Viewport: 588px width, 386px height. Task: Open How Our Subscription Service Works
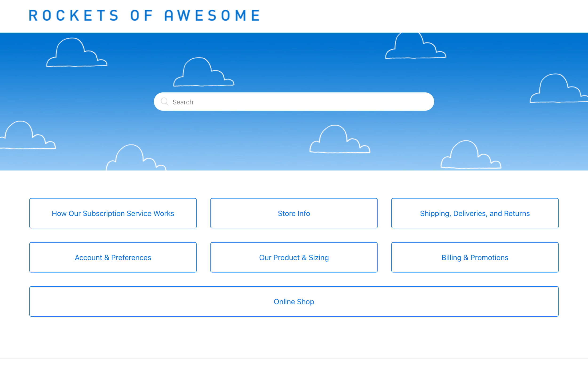113,213
